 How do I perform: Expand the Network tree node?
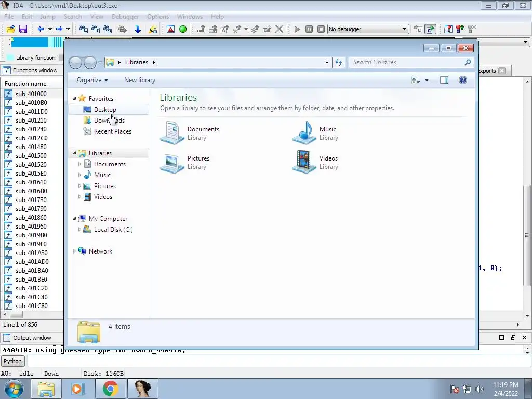point(74,251)
